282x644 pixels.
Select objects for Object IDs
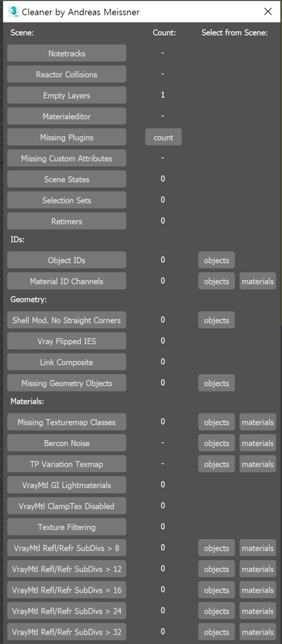[216, 260]
